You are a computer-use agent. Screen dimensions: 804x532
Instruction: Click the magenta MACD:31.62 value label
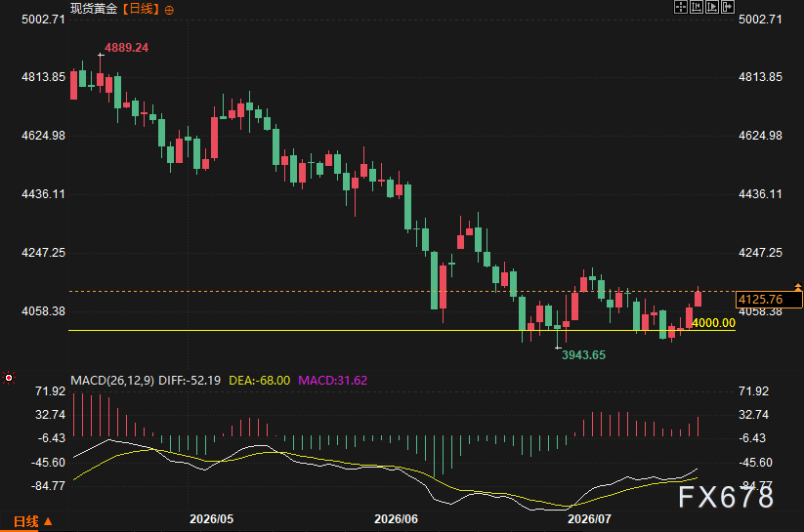click(333, 381)
